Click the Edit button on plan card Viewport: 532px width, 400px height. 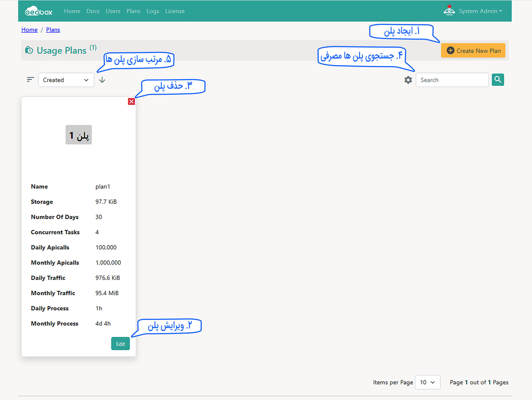click(x=120, y=344)
